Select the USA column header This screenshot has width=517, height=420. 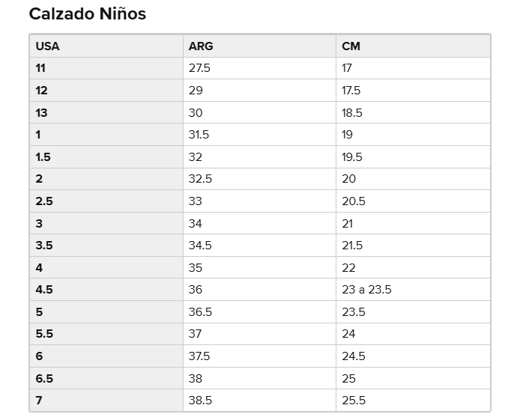click(x=47, y=46)
